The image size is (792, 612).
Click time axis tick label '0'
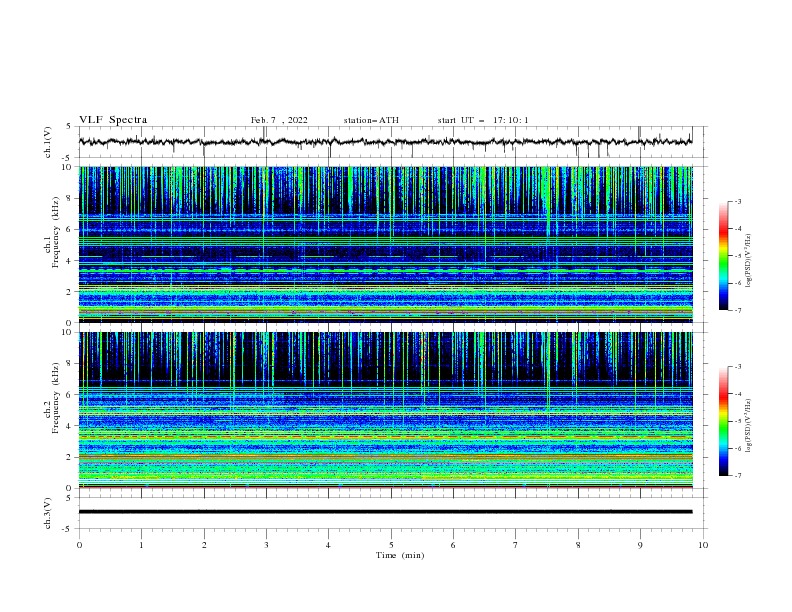pyautogui.click(x=79, y=545)
